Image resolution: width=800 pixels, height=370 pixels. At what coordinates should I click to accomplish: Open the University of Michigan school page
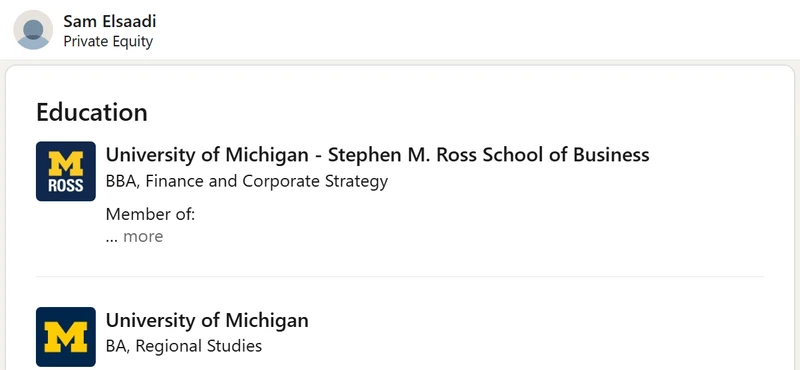(x=207, y=320)
